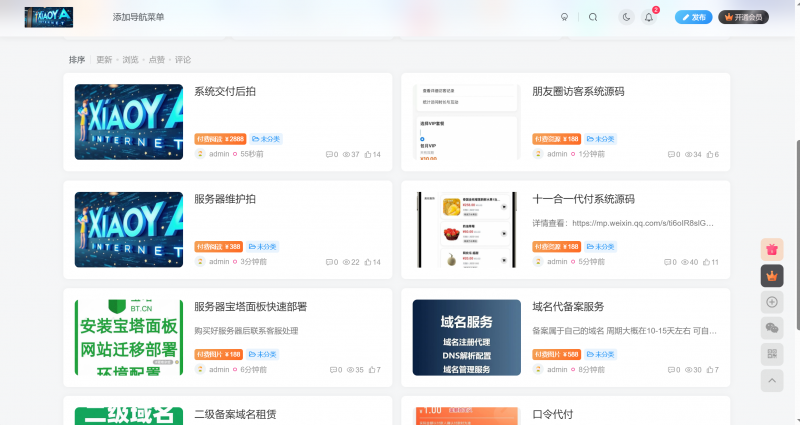
Task: Open the 添加导航菜单 navigation item
Action: (x=138, y=17)
